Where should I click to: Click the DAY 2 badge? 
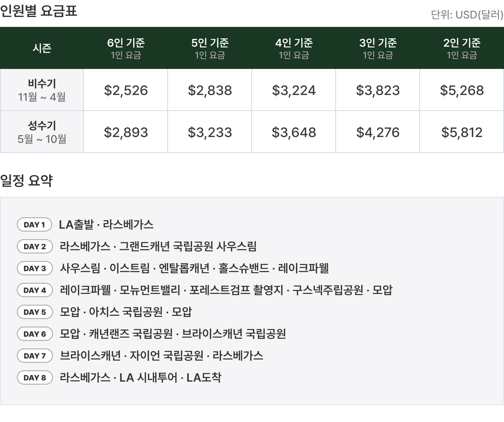coord(35,247)
